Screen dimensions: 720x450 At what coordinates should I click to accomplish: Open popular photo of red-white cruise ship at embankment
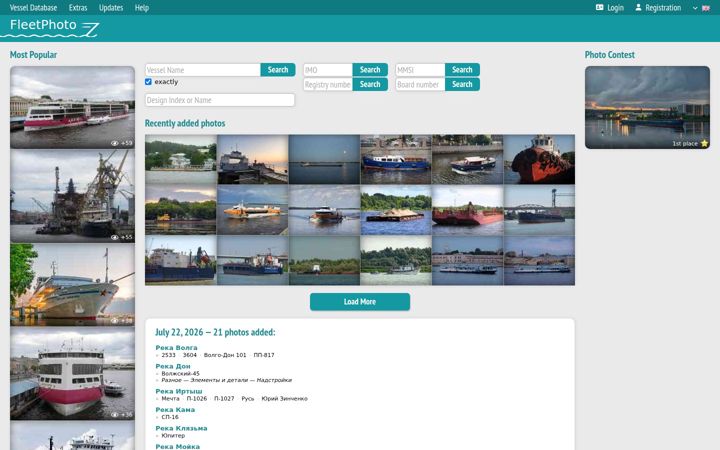[72, 107]
